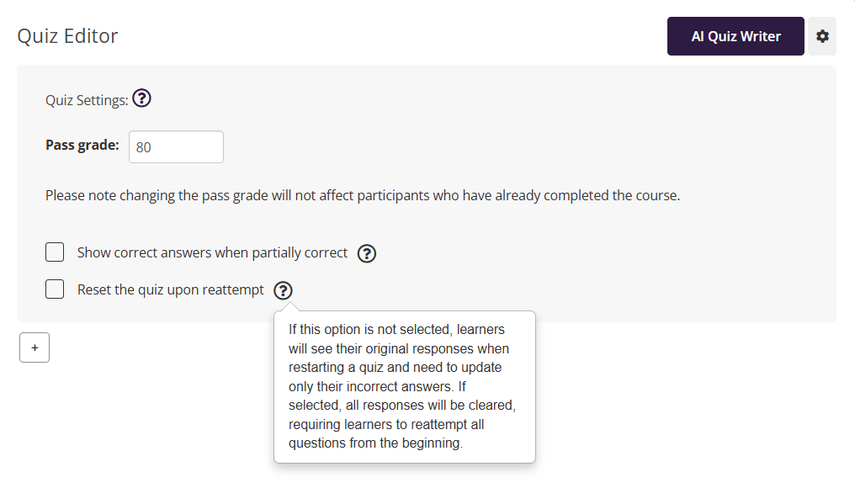Image resolution: width=855 pixels, height=504 pixels.
Task: Click the Quiz Settings help icon
Action: pyautogui.click(x=141, y=99)
